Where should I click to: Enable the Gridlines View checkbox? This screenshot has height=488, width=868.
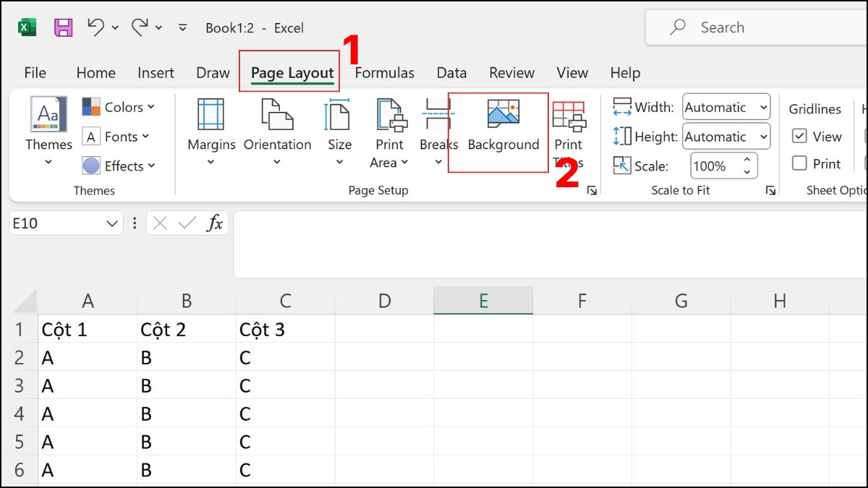799,136
